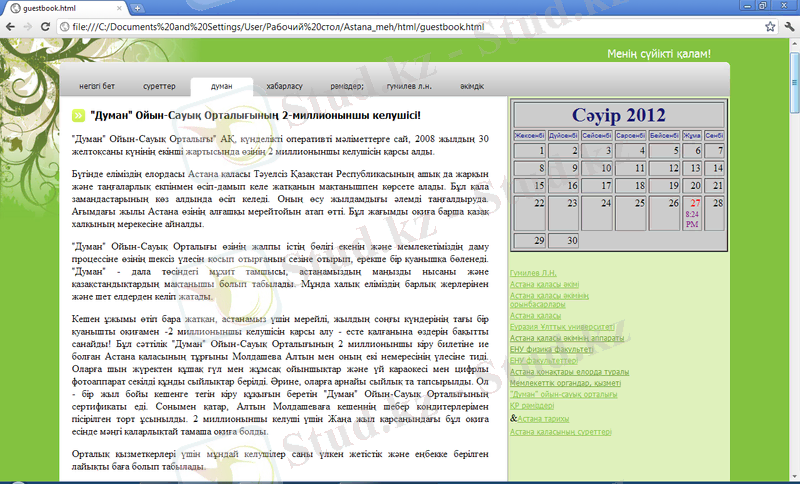
Task: Click the 'Сейсенбі' weekday header
Action: tap(597, 136)
